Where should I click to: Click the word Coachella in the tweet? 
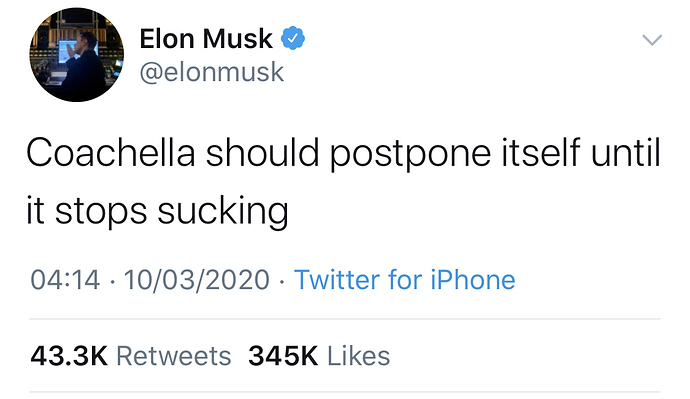(x=110, y=152)
